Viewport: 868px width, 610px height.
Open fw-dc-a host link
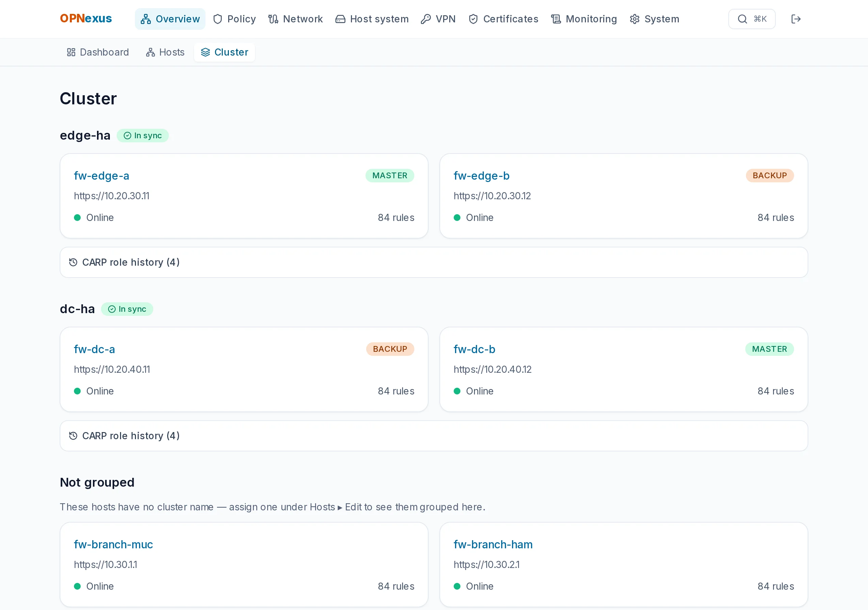(x=95, y=349)
